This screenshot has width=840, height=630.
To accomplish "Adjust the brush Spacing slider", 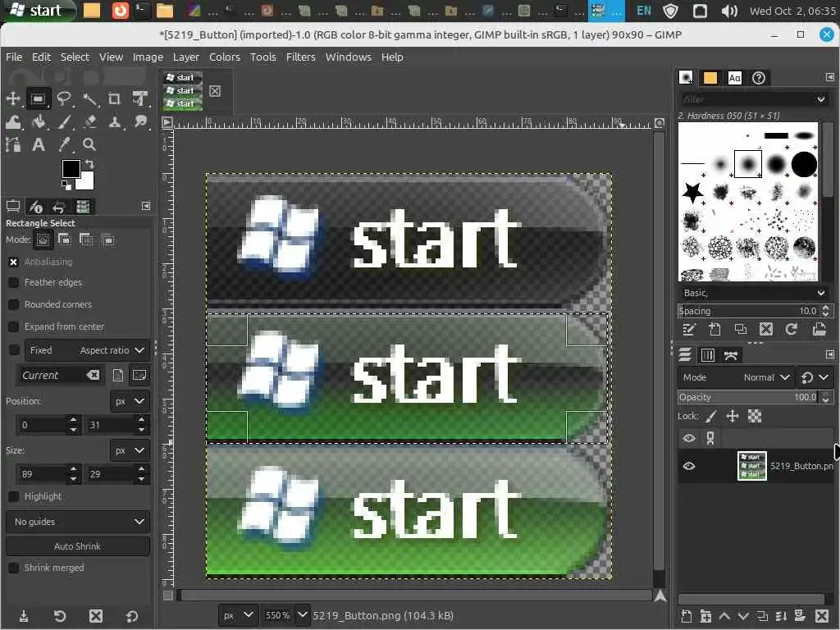I will [x=747, y=311].
